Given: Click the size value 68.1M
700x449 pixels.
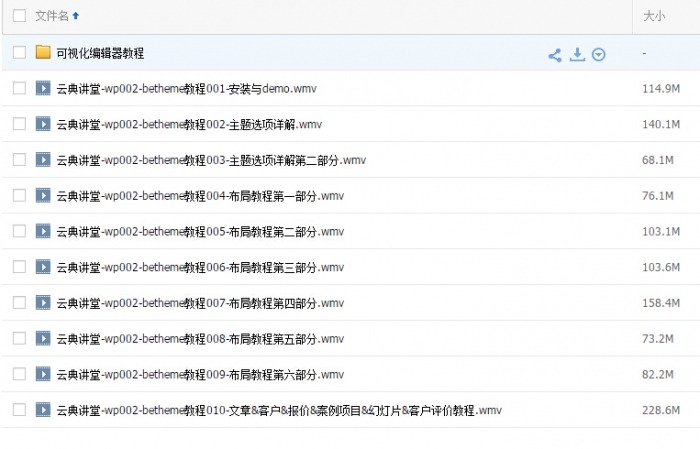Looking at the screenshot, I should pos(658,160).
